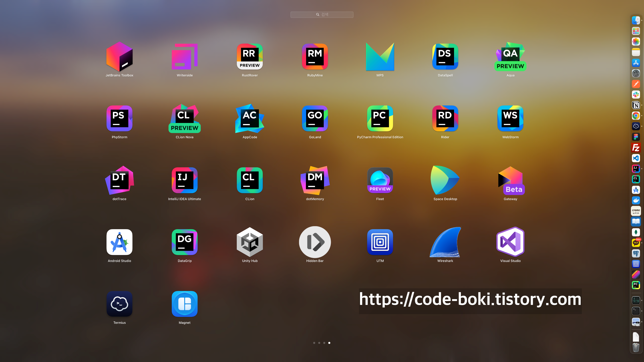Open Finder from the Dock
This screenshot has width=644, height=362.
pyautogui.click(x=636, y=20)
